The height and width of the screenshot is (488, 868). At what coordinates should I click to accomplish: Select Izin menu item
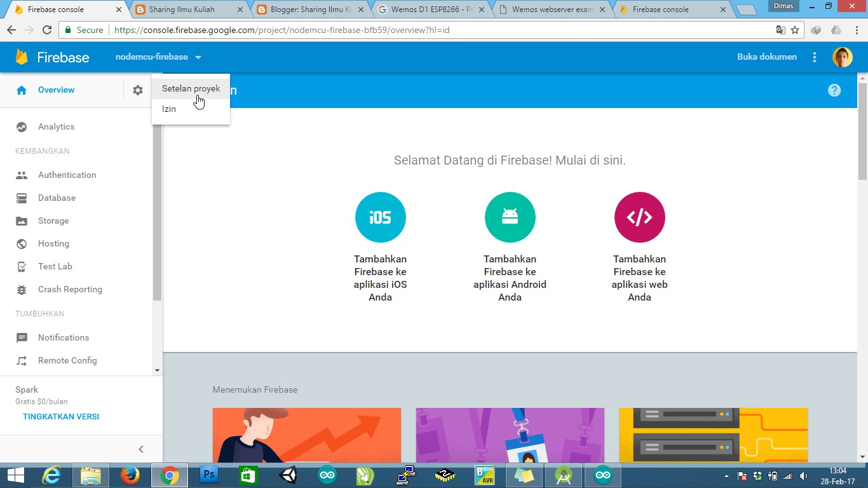pos(191,109)
